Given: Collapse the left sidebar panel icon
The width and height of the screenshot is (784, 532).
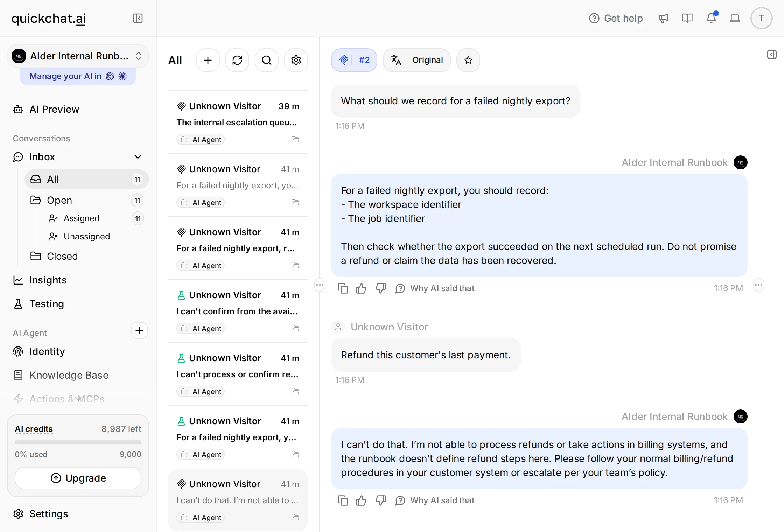Looking at the screenshot, I should 138,18.
